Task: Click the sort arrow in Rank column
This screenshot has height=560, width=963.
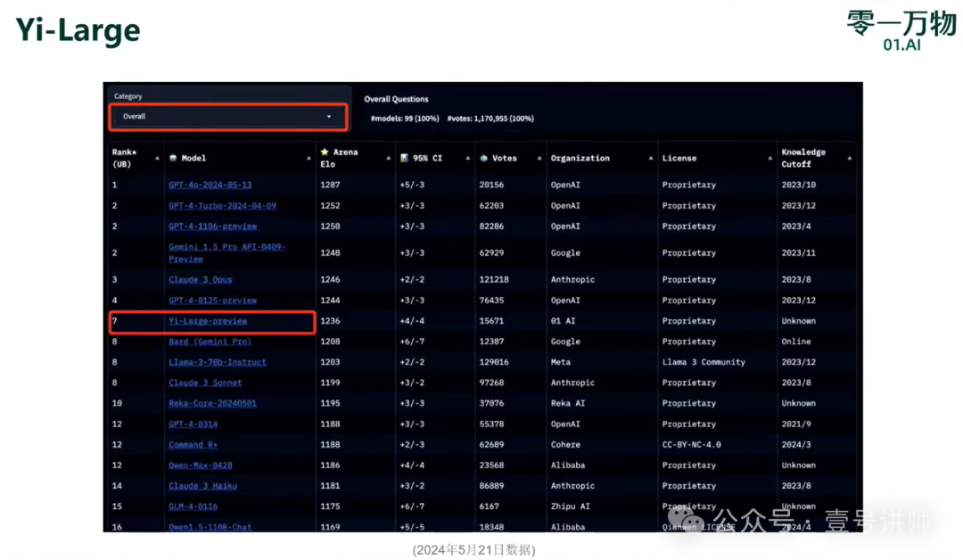Action: pos(158,158)
